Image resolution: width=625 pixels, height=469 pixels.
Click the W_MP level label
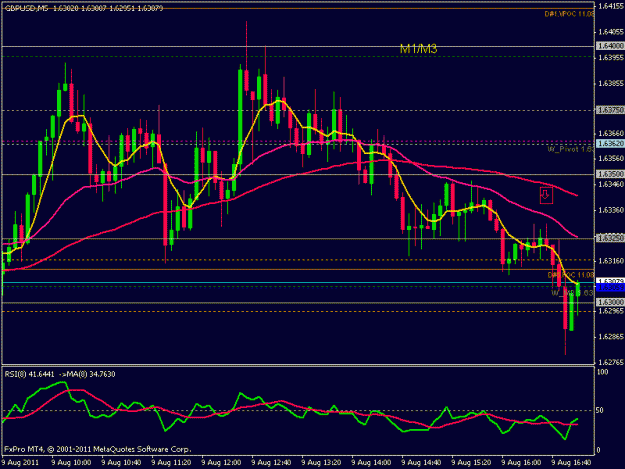tap(573, 293)
